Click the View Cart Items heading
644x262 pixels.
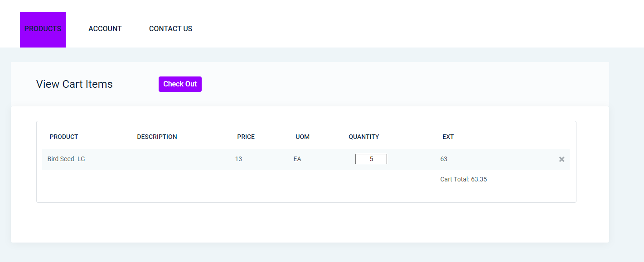tap(74, 84)
